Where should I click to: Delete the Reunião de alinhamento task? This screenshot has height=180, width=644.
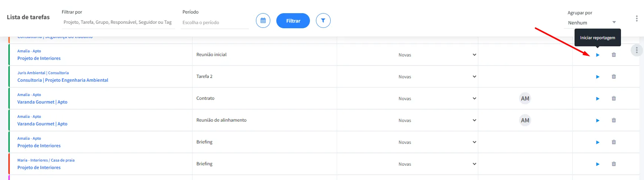614,120
